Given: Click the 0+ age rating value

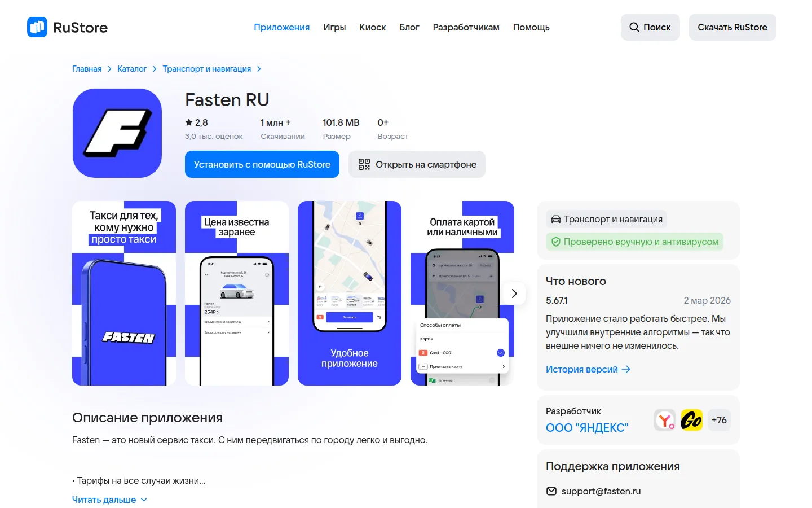Looking at the screenshot, I should click(383, 122).
